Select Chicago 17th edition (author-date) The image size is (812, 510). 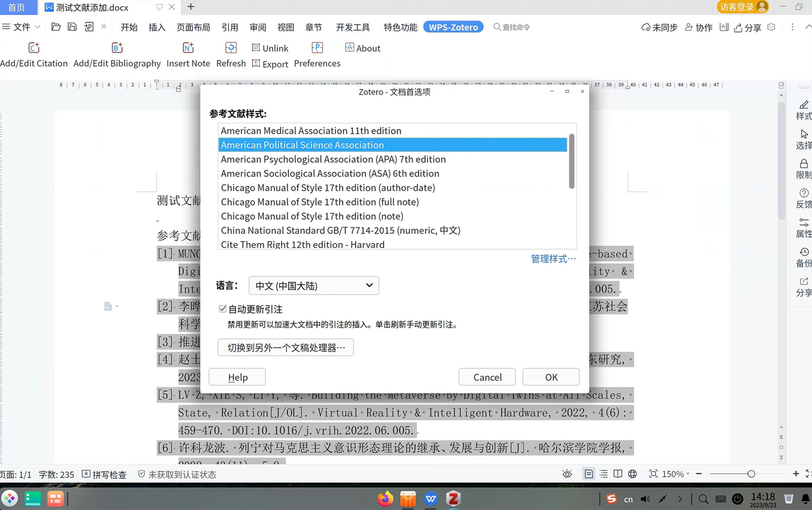[x=392, y=187]
